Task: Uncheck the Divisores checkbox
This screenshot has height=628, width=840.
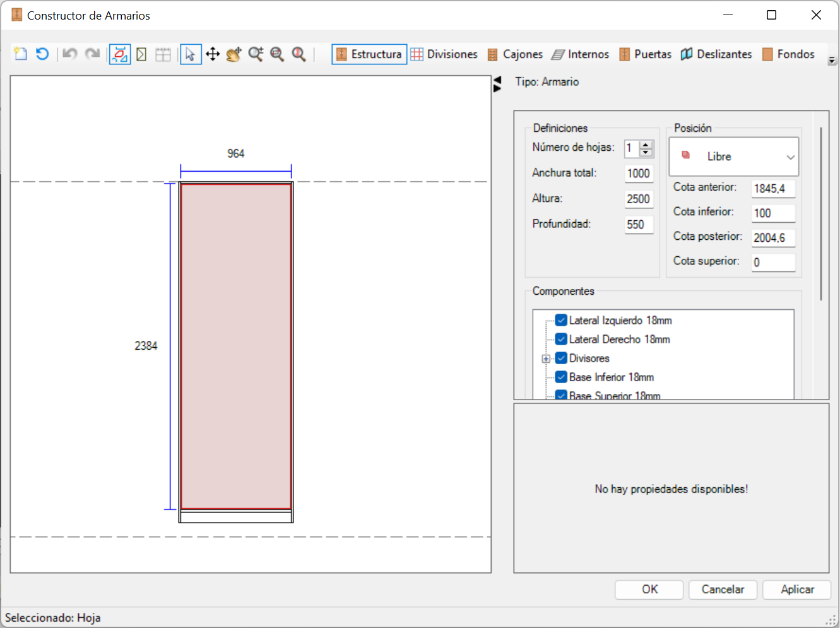Action: click(x=561, y=358)
